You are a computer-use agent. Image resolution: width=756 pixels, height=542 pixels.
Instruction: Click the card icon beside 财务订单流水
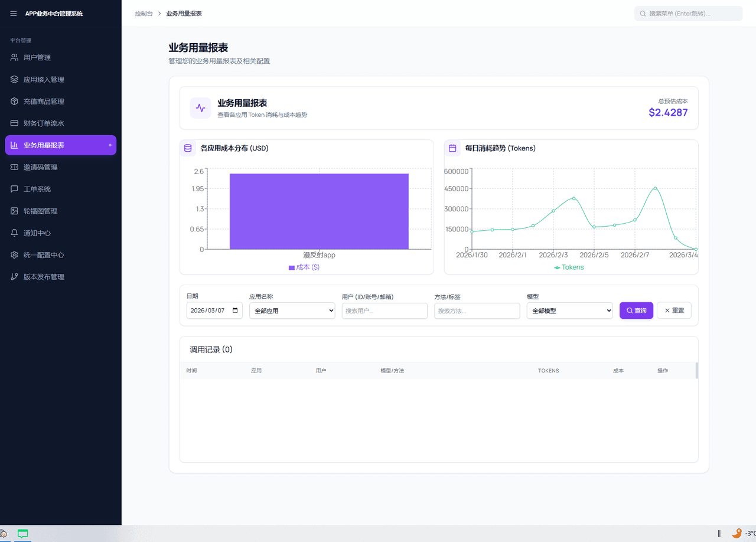coord(14,123)
